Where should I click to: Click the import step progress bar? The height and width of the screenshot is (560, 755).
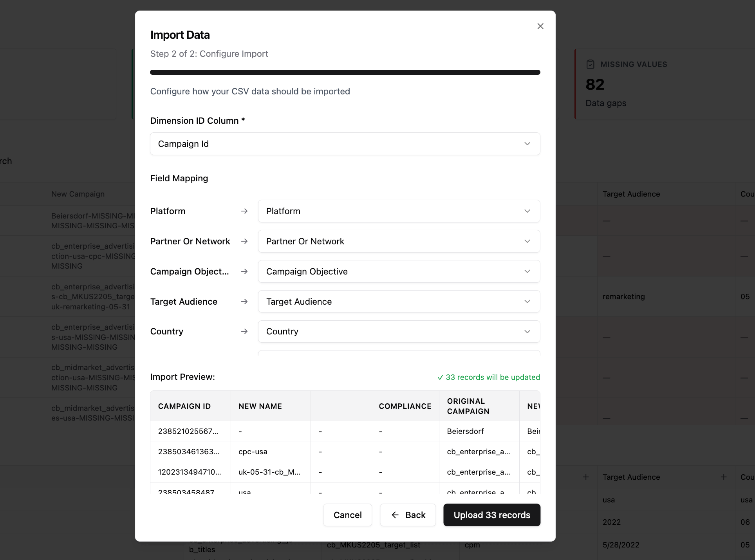pos(345,72)
